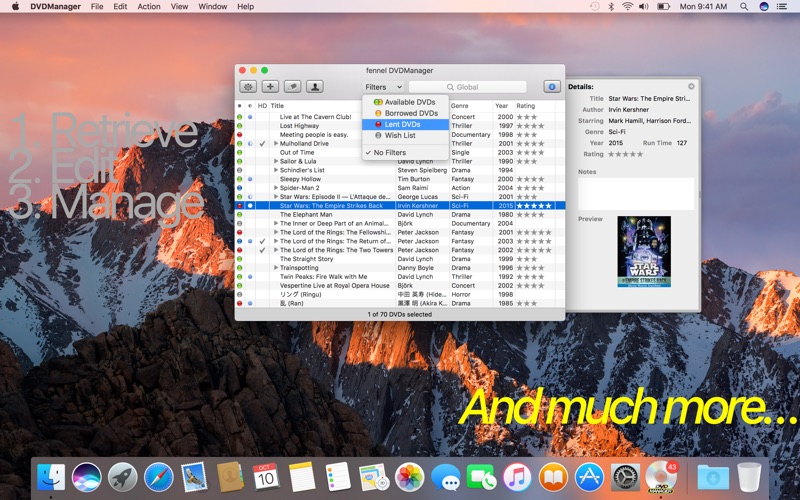
Task: Add a new DVD with plus button
Action: click(x=270, y=87)
